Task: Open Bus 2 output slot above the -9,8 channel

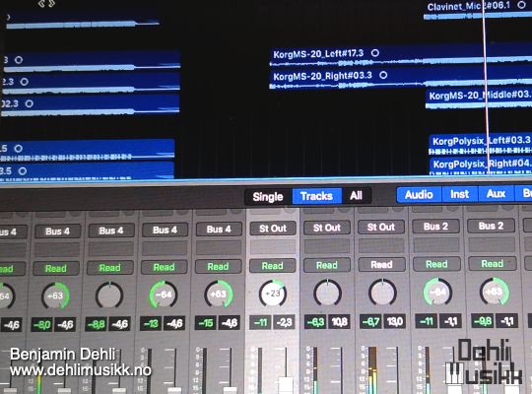Action: point(491,226)
